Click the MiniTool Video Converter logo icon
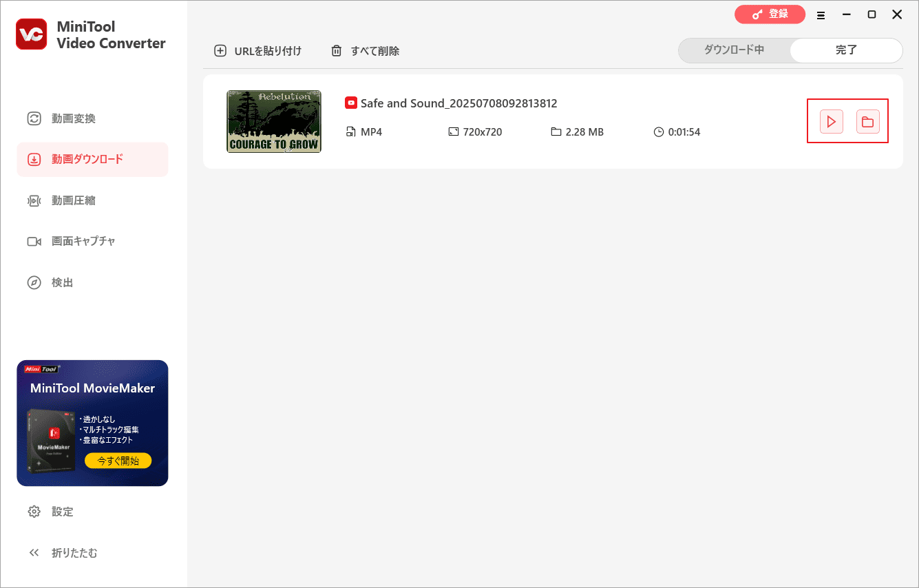 pos(32,35)
